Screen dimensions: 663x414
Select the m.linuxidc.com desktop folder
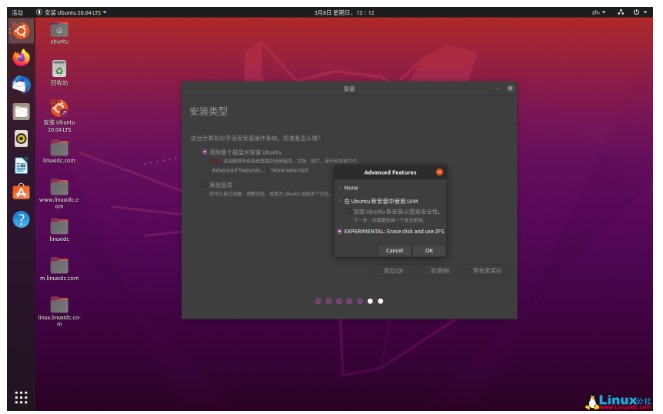59,269
